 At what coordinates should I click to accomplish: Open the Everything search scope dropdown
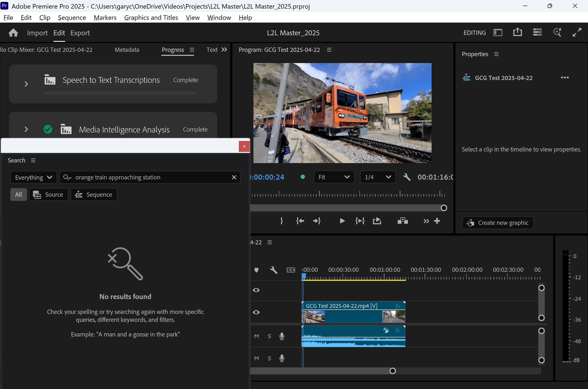click(x=34, y=177)
